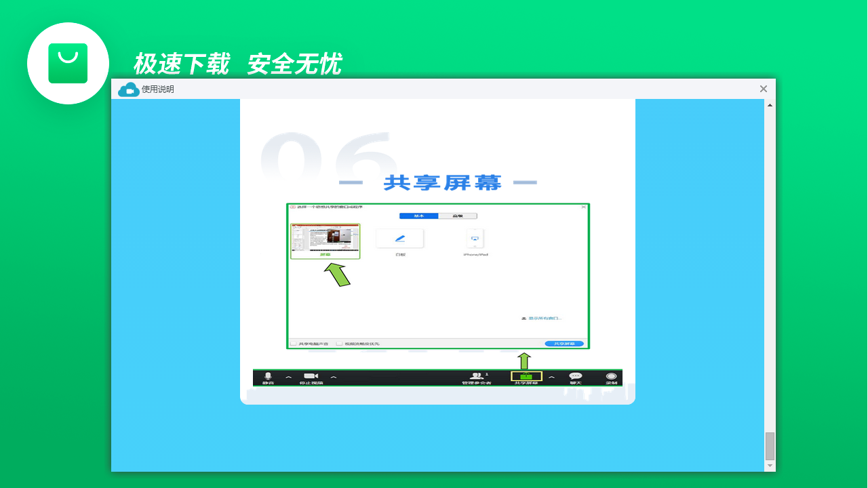Image resolution: width=868 pixels, height=488 pixels.
Task: Enable the 共享电脑声音 checkbox
Action: (x=294, y=343)
